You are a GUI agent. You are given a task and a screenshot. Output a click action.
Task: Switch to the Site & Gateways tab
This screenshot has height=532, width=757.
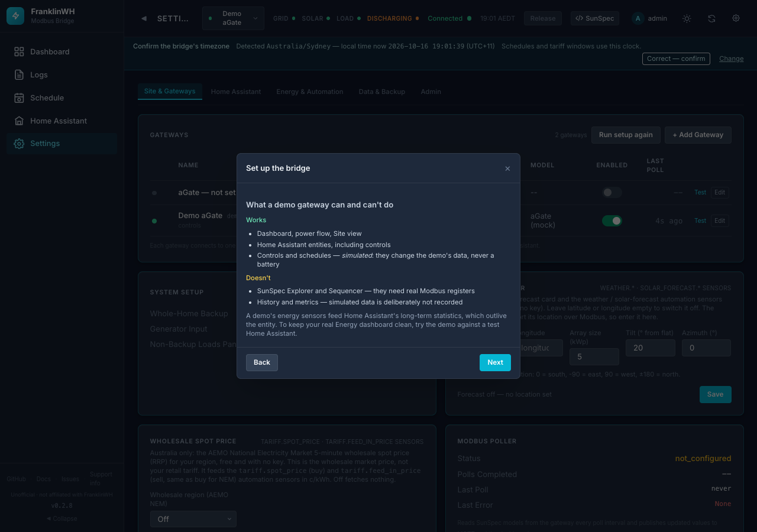(x=170, y=91)
